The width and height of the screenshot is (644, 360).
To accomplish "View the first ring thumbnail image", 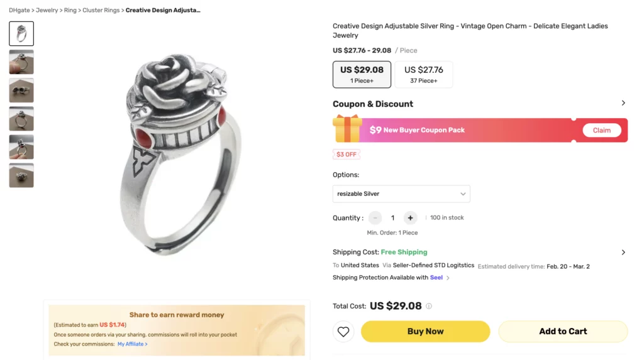I will pos(21,34).
